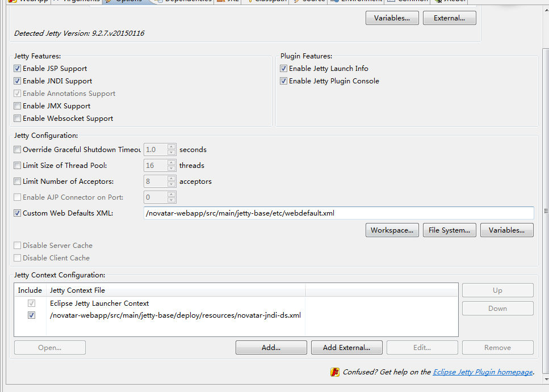Decrement the acceptors count spinner
Viewport: 549px width, 392px height.
(x=171, y=184)
